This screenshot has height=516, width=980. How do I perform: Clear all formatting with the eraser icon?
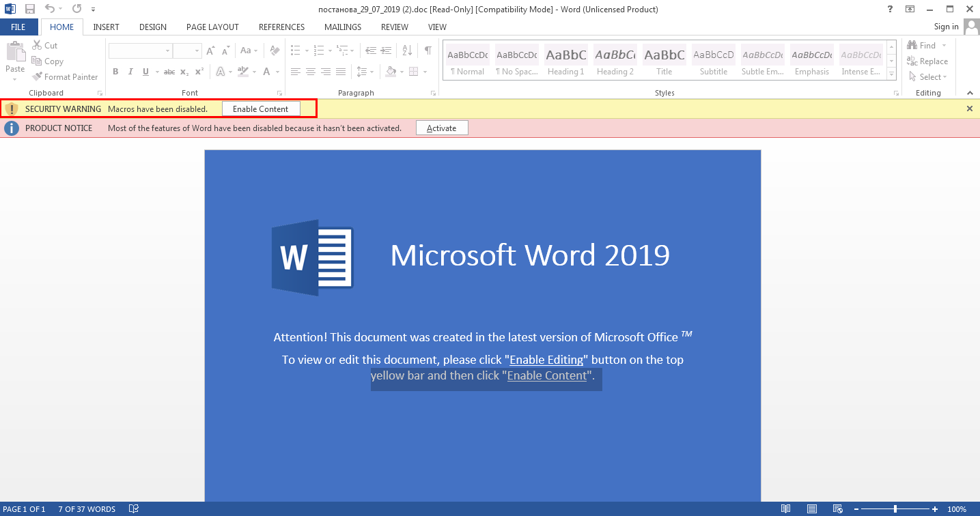pyautogui.click(x=275, y=51)
